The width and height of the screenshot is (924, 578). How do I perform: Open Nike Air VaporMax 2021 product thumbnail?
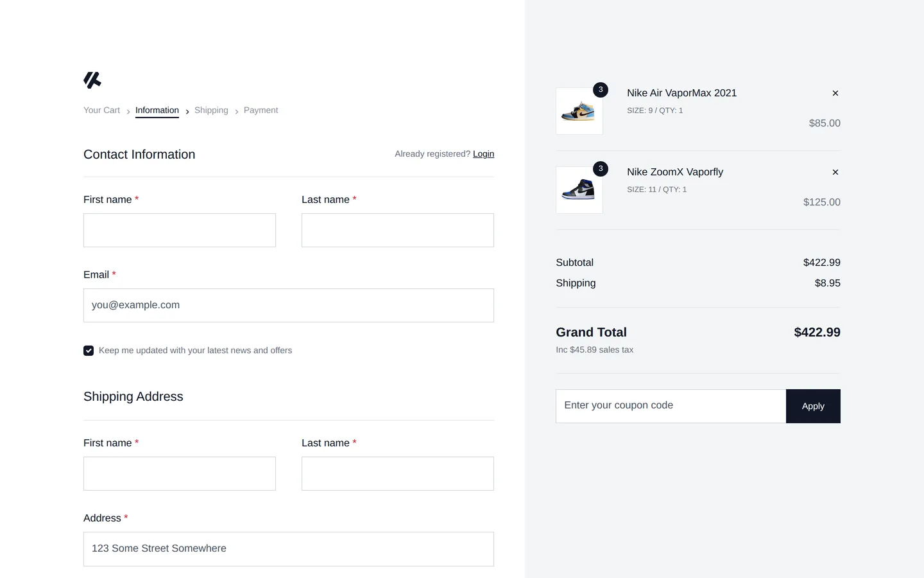point(579,111)
